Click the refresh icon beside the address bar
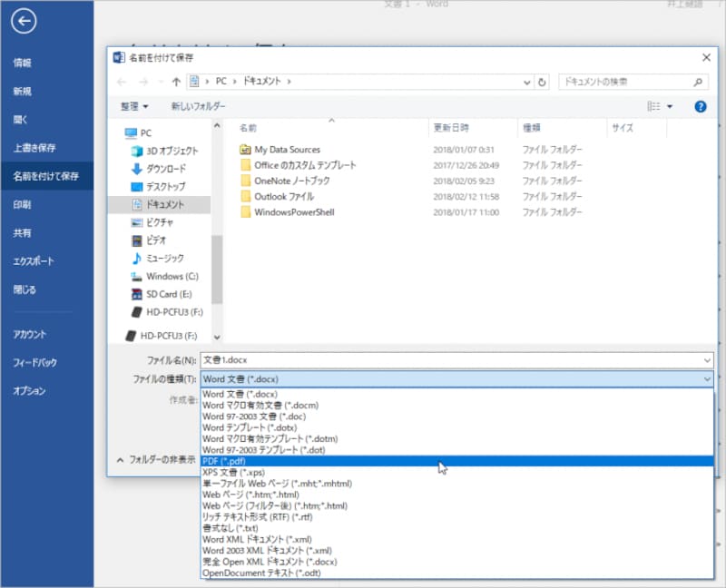 (x=541, y=82)
